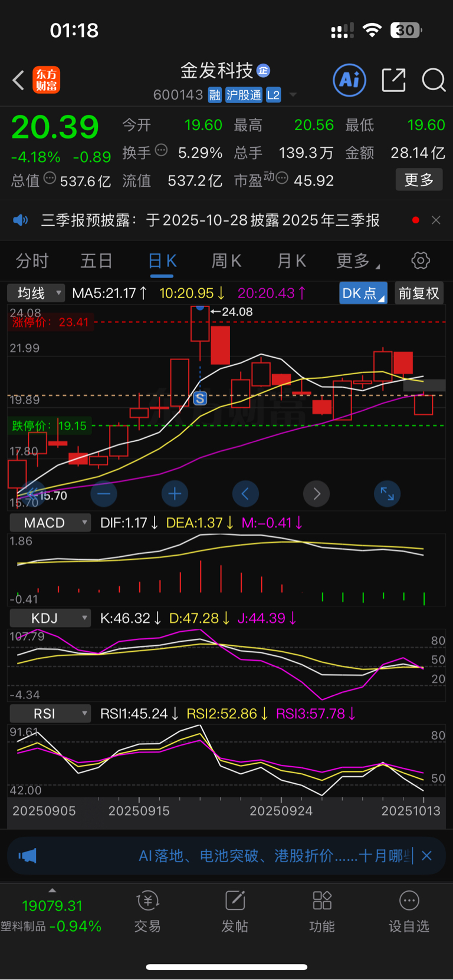Tap the 换手 info face icon
The width and height of the screenshot is (453, 980).
[x=161, y=150]
